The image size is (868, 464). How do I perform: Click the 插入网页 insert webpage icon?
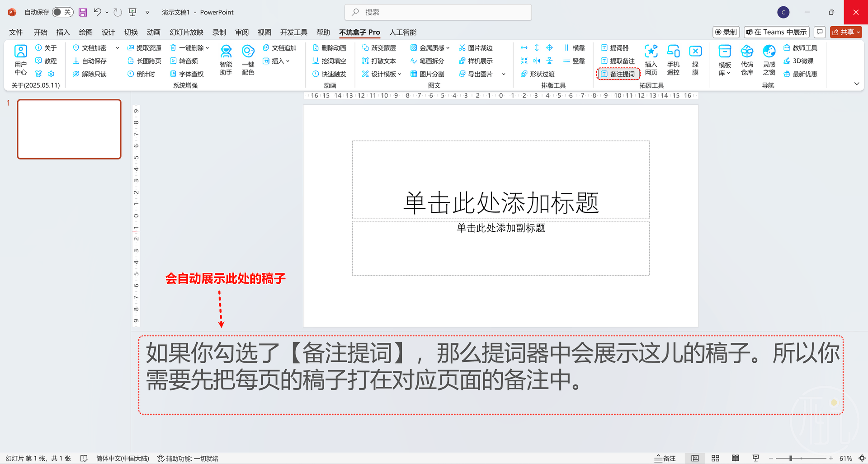(x=651, y=60)
